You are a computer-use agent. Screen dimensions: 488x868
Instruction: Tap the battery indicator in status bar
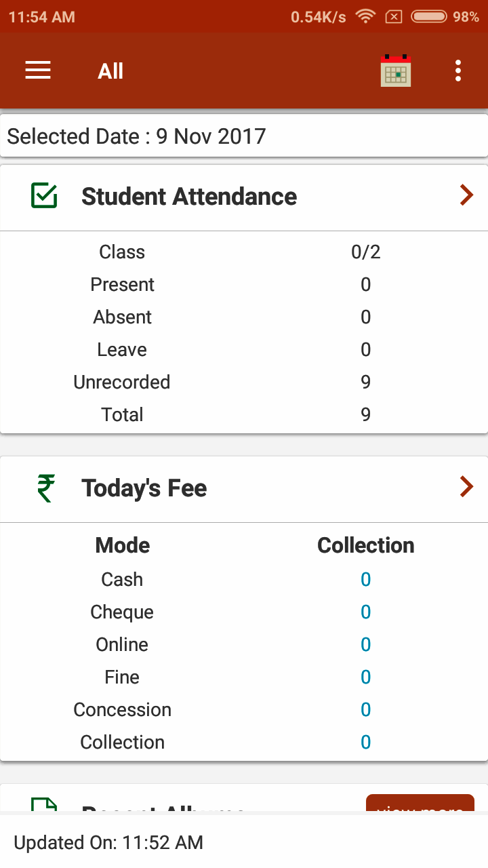coord(428,16)
